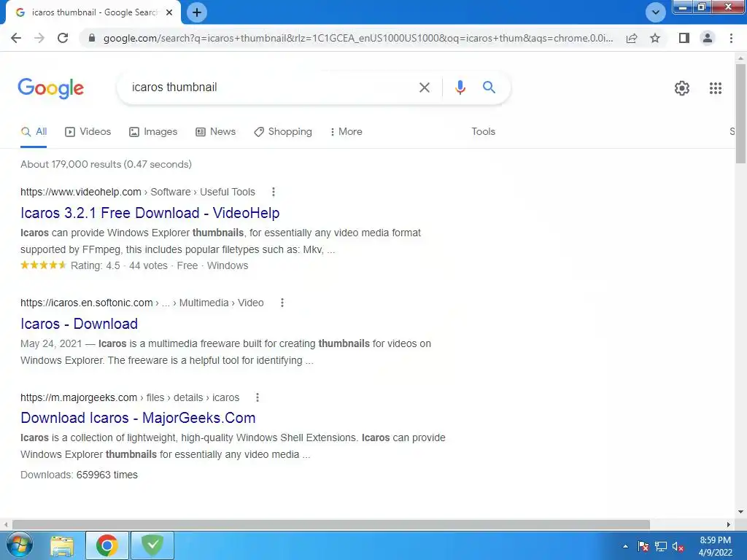Expand the tab search dropdown arrow
This screenshot has width=747, height=560.
pos(656,12)
